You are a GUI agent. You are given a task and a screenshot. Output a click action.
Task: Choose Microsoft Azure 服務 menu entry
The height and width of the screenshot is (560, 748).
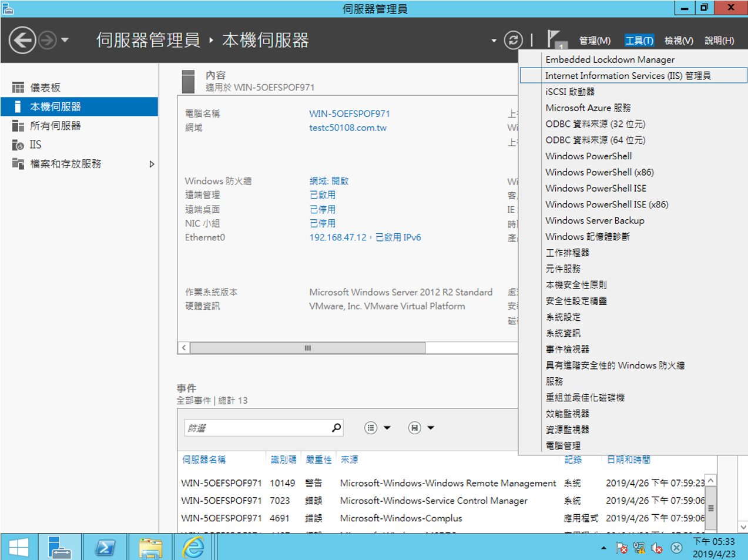633,108
